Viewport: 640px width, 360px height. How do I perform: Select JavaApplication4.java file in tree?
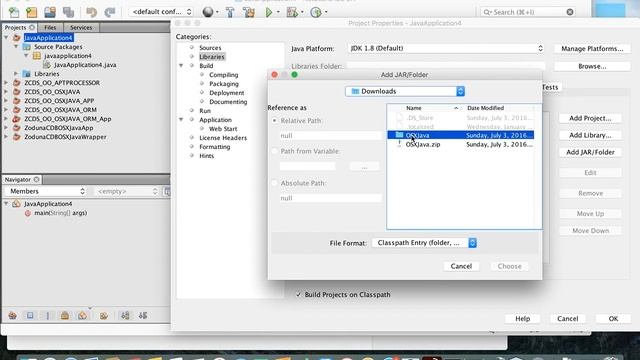coord(85,65)
